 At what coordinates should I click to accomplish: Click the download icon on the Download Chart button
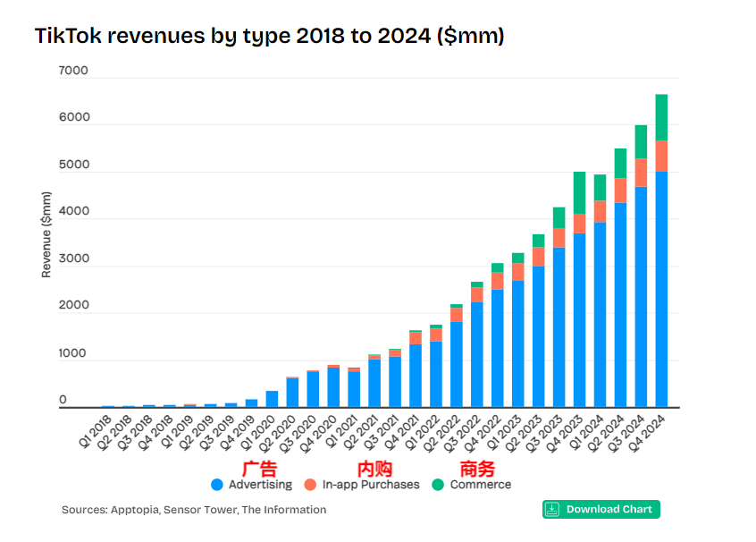tap(552, 509)
